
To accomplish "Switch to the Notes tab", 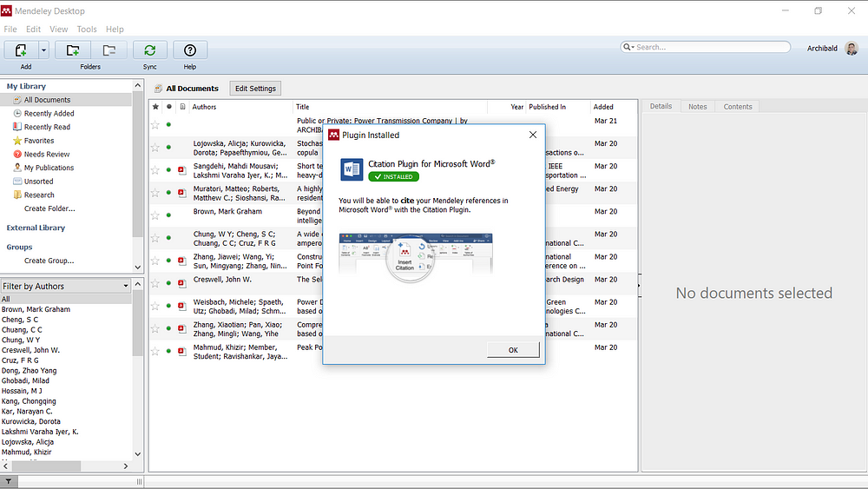I will point(697,107).
